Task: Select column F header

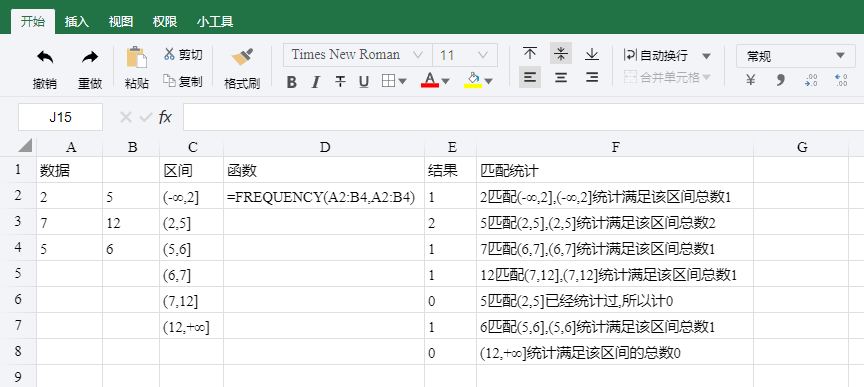Action: coord(615,147)
